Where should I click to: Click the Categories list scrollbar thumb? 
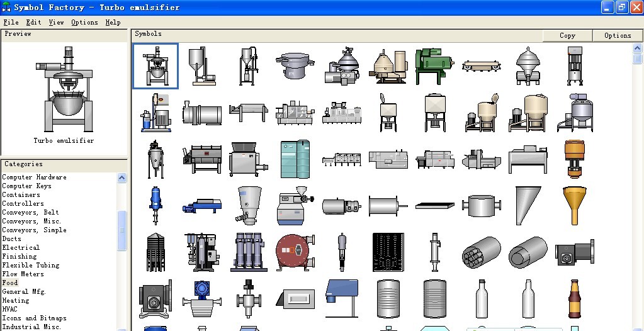(121, 230)
